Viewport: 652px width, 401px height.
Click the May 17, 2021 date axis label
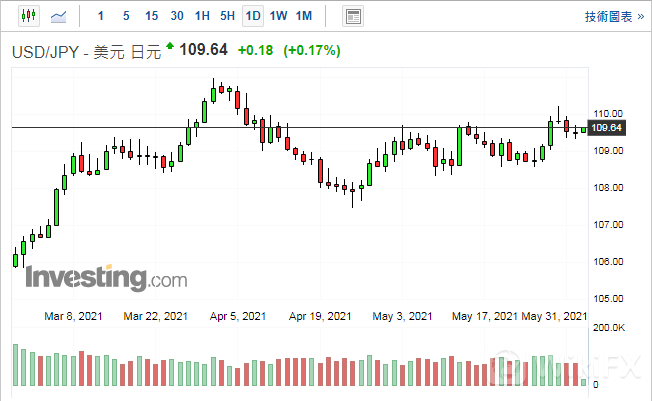point(484,316)
